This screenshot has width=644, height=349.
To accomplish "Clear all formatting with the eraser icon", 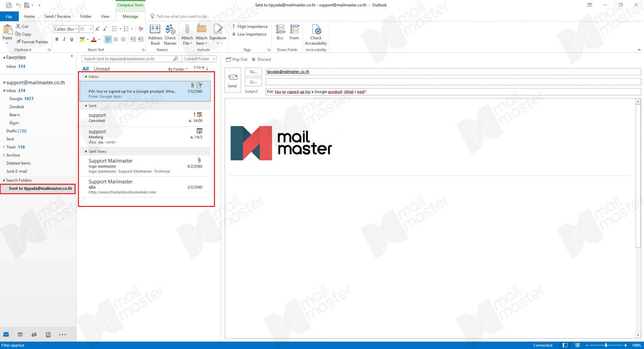I will point(140,29).
